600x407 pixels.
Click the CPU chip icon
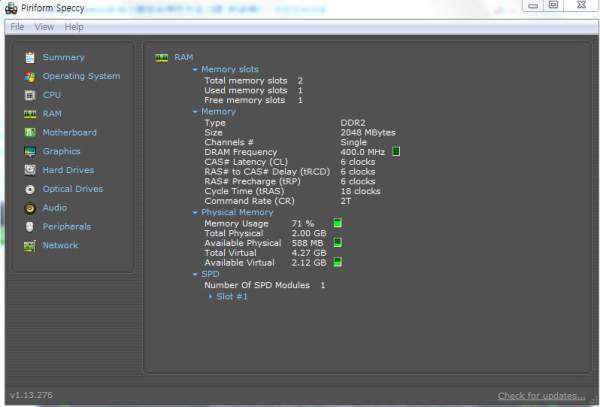30,95
